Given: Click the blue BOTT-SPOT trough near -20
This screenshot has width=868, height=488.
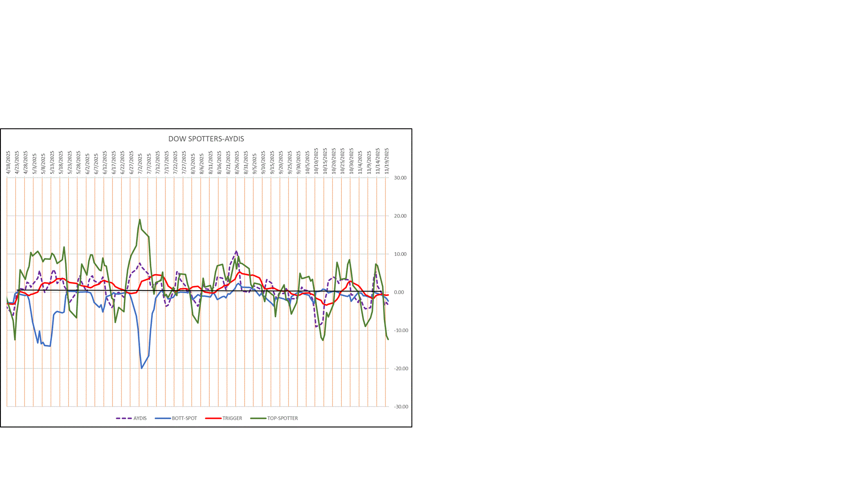Looking at the screenshot, I should [142, 368].
